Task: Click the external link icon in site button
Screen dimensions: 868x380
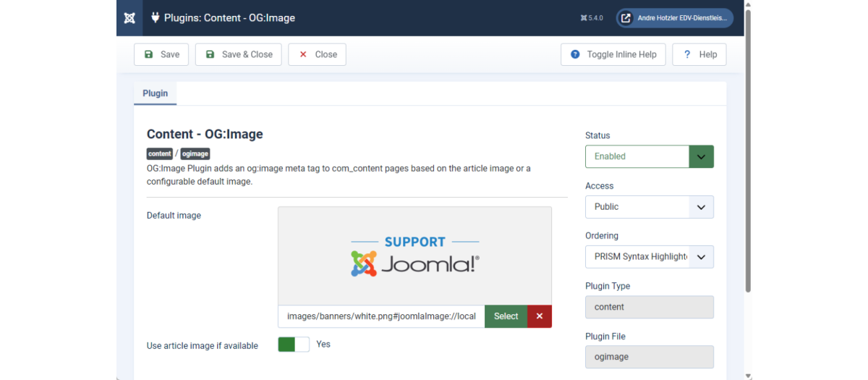Action: click(x=626, y=18)
